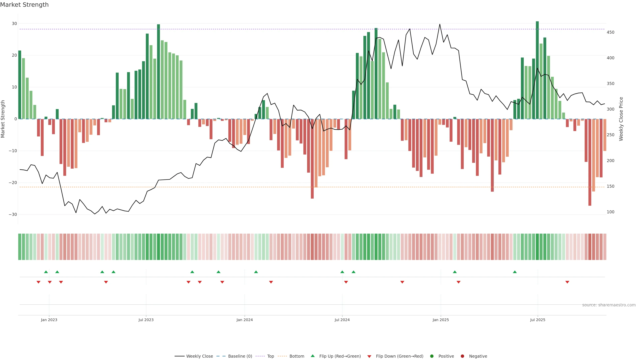This screenshot has width=644, height=362.
Task: Click the source: sharemaestro.com text
Action: [609, 305]
